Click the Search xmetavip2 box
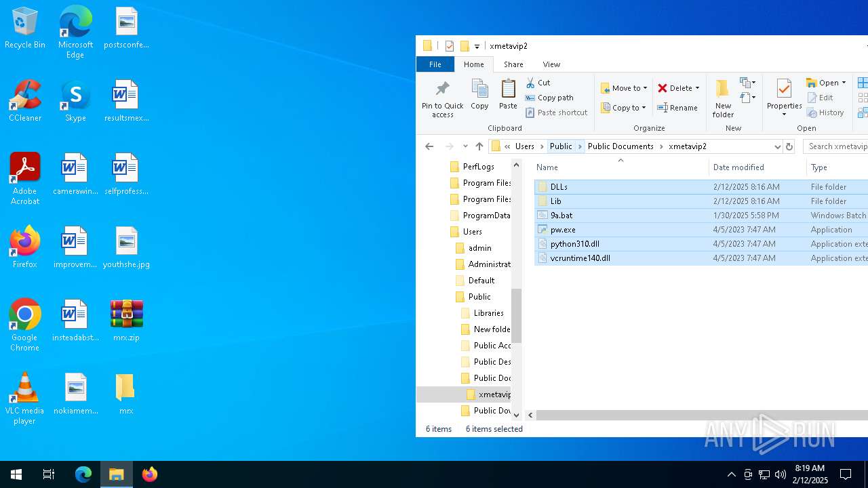This screenshot has height=488, width=868. tap(835, 146)
